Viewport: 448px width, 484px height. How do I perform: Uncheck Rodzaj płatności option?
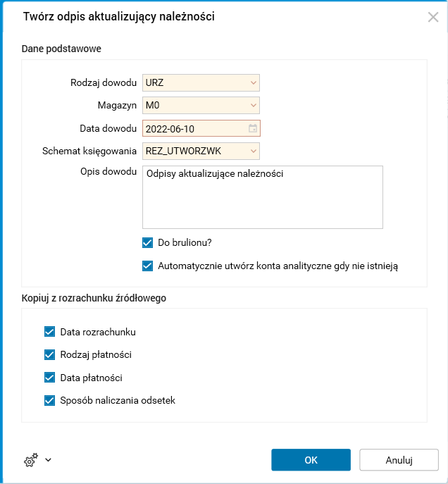[49, 354]
